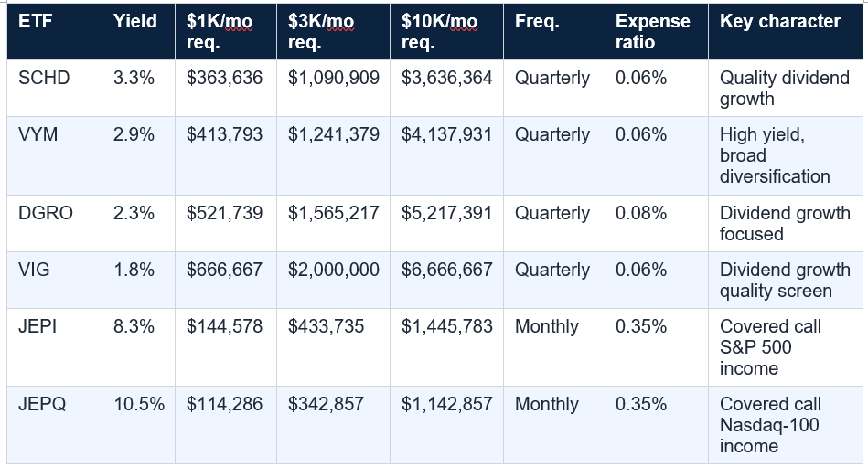
Task: Click the ETF column header
Action: tap(54, 32)
